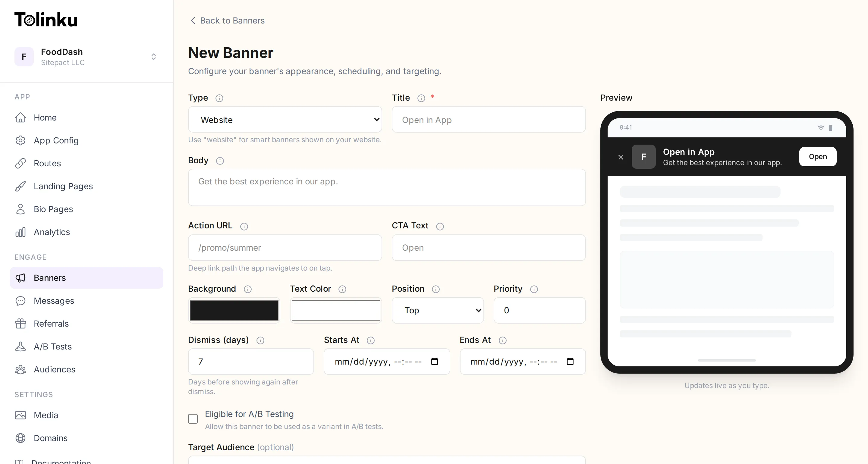Click the Media image icon
The height and width of the screenshot is (464, 868).
pos(20,415)
